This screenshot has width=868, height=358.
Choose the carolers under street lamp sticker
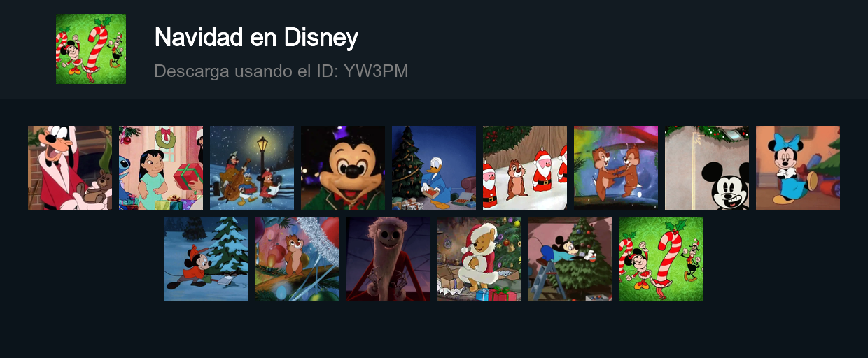point(252,168)
